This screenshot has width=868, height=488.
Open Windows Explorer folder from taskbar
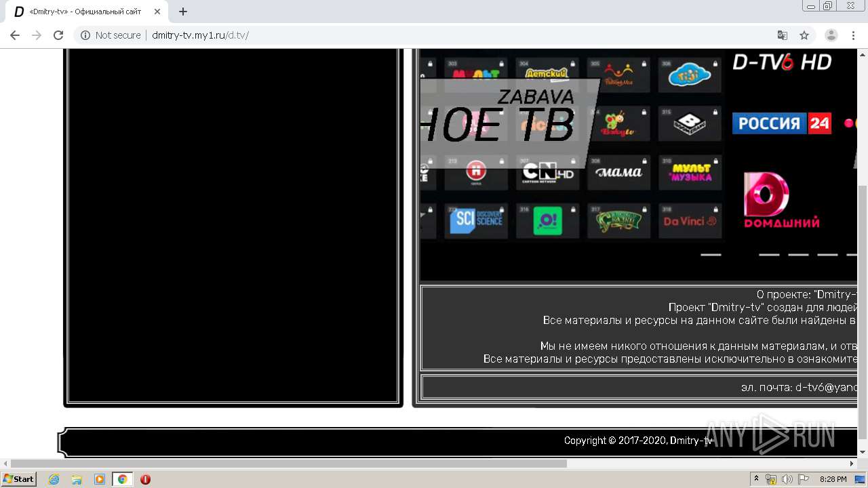tap(77, 479)
